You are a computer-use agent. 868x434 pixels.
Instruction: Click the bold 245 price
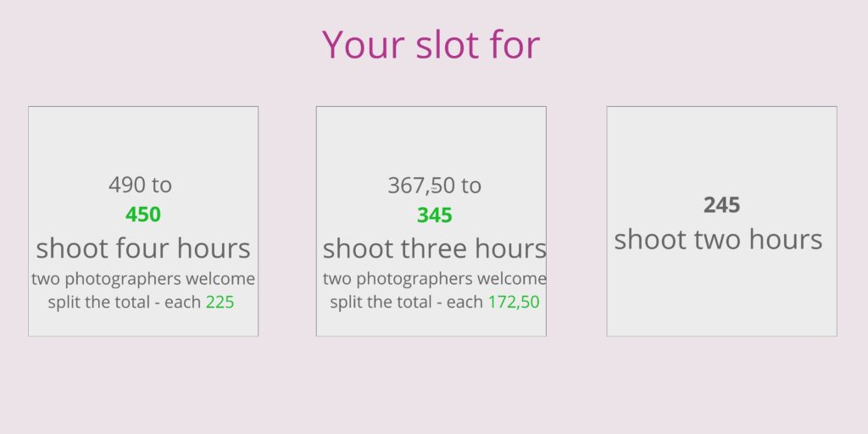722,205
